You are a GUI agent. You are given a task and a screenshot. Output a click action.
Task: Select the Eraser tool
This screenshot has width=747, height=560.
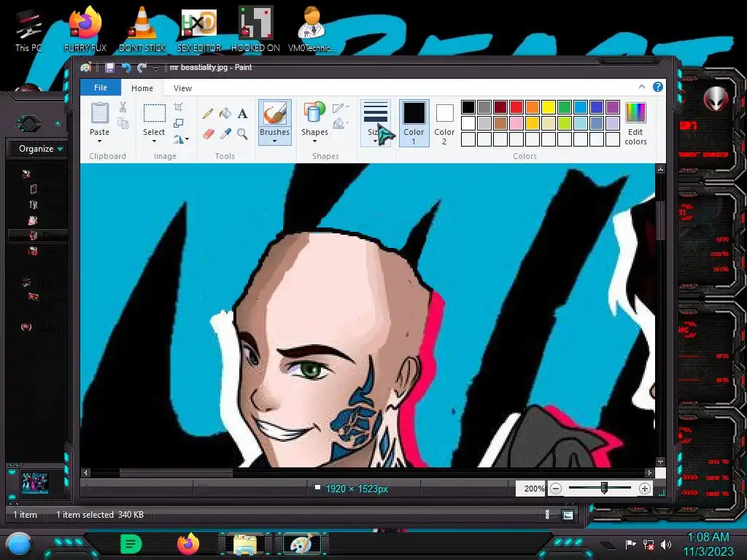tap(208, 134)
